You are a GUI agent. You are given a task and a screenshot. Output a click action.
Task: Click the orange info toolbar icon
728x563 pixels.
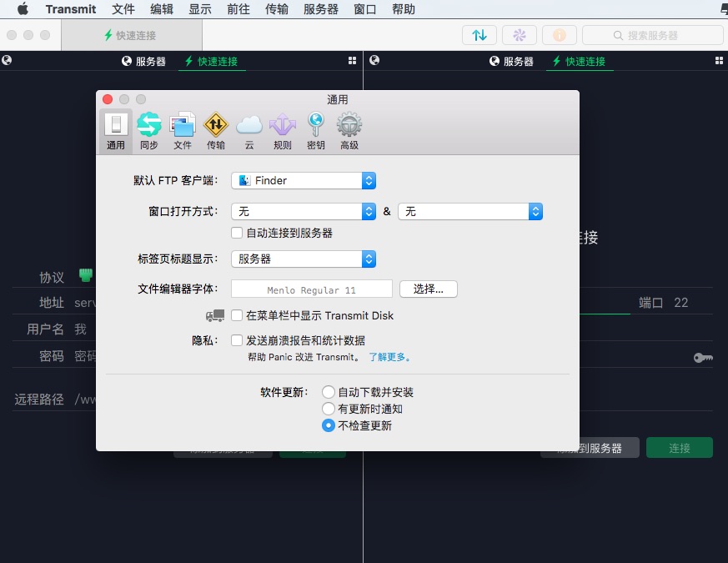[x=559, y=35]
